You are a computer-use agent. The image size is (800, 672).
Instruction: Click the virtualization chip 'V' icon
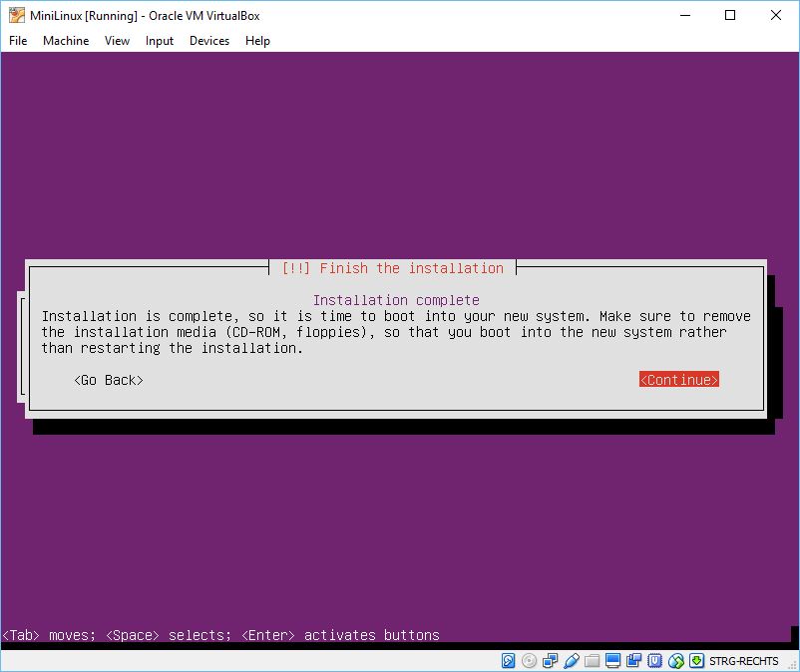click(654, 661)
